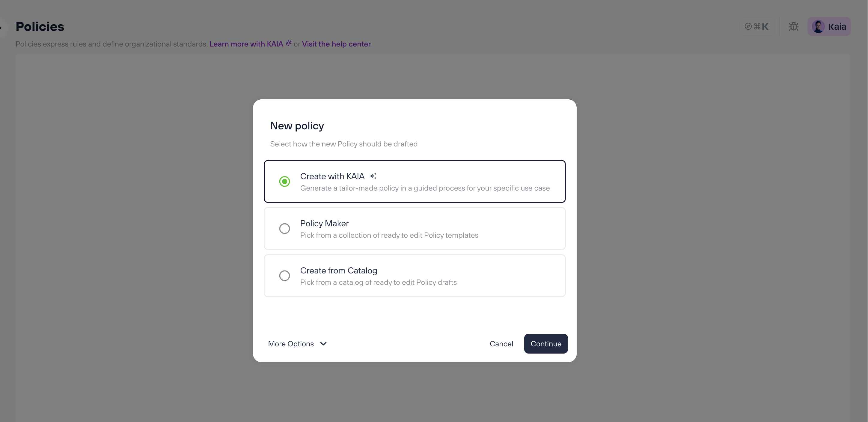Viewport: 868px width, 422px height.
Task: Choose the Policy Maker option title
Action: (324, 223)
